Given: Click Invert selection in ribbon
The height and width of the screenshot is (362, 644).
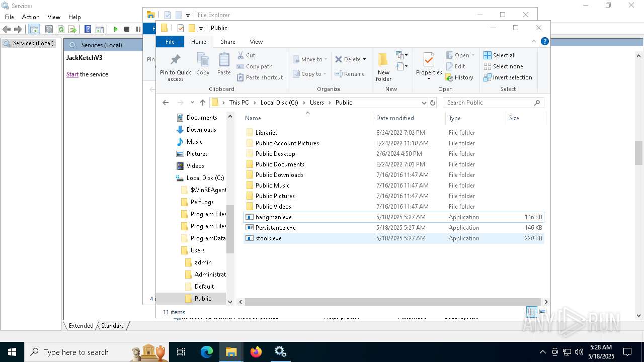Looking at the screenshot, I should click(x=508, y=77).
